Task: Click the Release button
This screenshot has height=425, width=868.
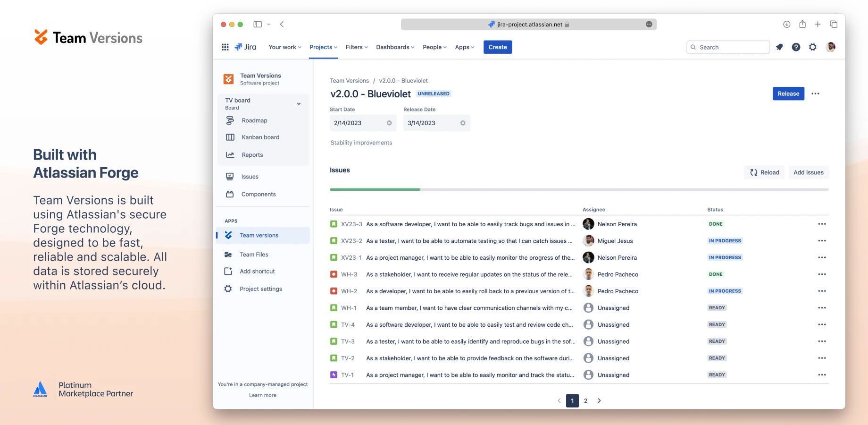Action: pos(788,93)
